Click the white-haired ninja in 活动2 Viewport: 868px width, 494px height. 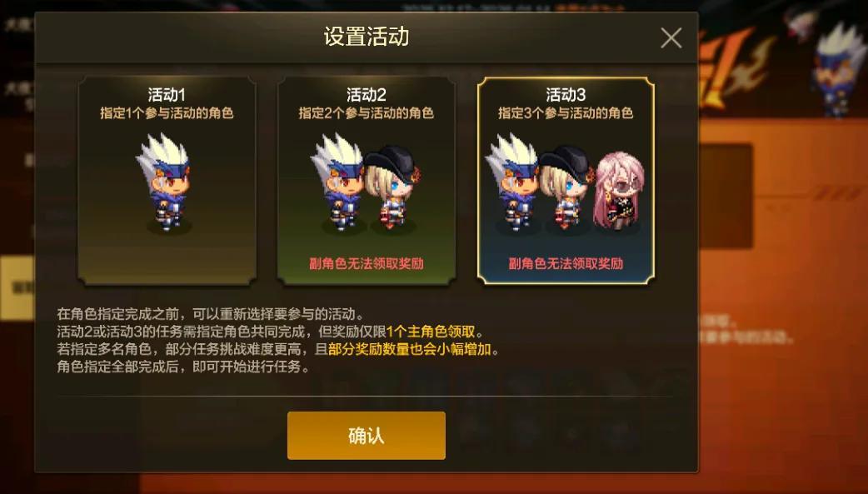[337, 182]
